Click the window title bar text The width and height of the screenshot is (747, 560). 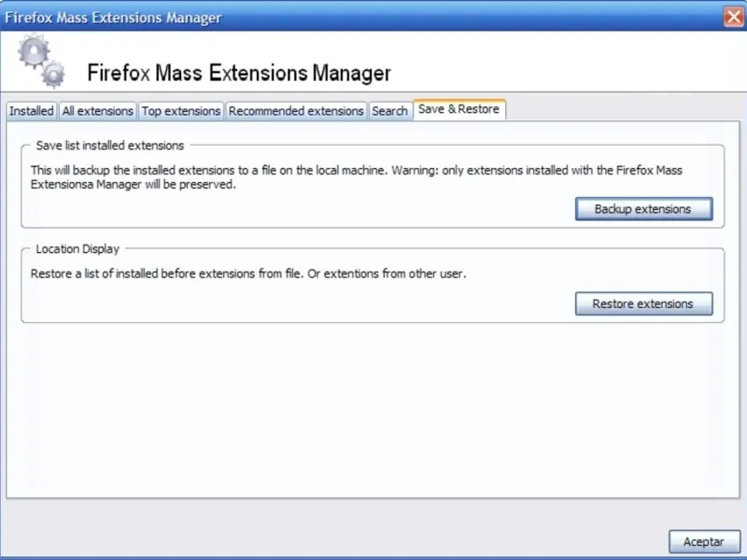pyautogui.click(x=114, y=17)
